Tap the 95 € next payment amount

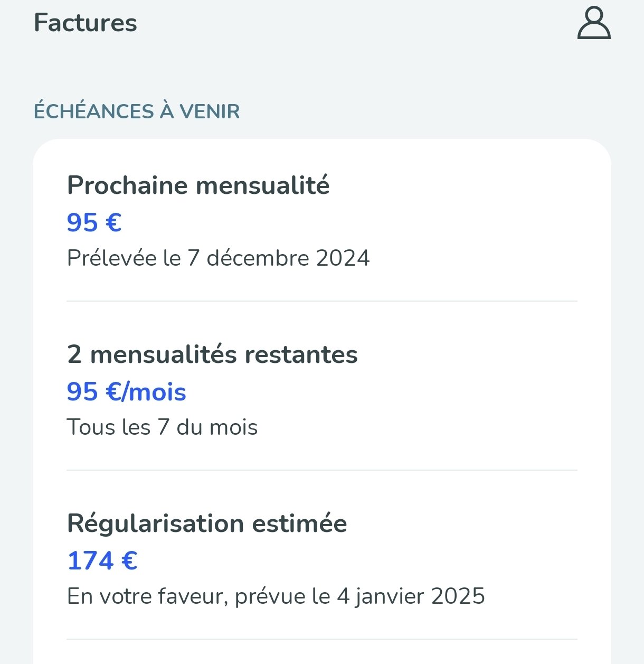point(94,222)
